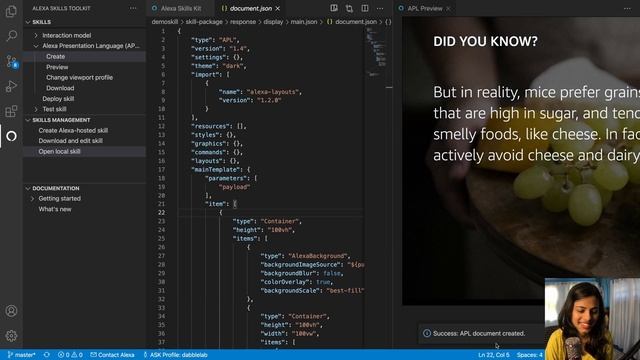The image size is (640, 360).
Task: Select Deploy skill
Action: click(x=58, y=99)
